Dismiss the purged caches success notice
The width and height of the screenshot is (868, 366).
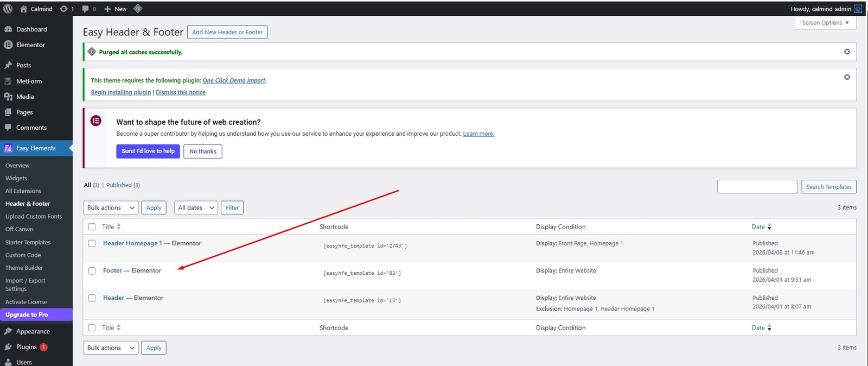click(847, 52)
